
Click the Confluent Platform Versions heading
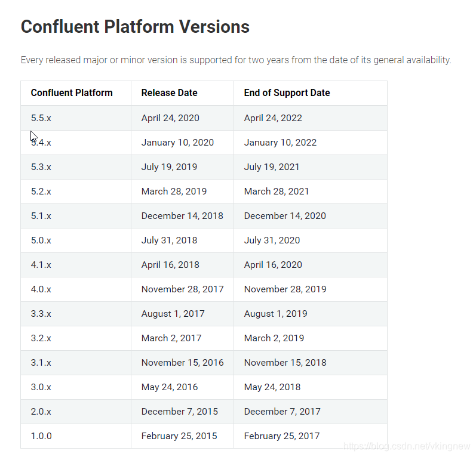point(135,27)
